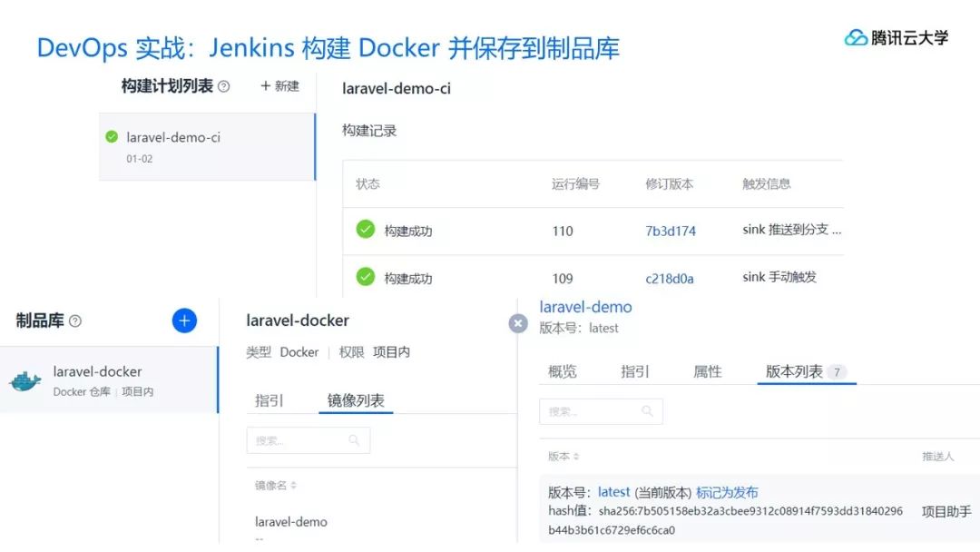
Task: Click the help icon beside 制品库
Action: (75, 321)
